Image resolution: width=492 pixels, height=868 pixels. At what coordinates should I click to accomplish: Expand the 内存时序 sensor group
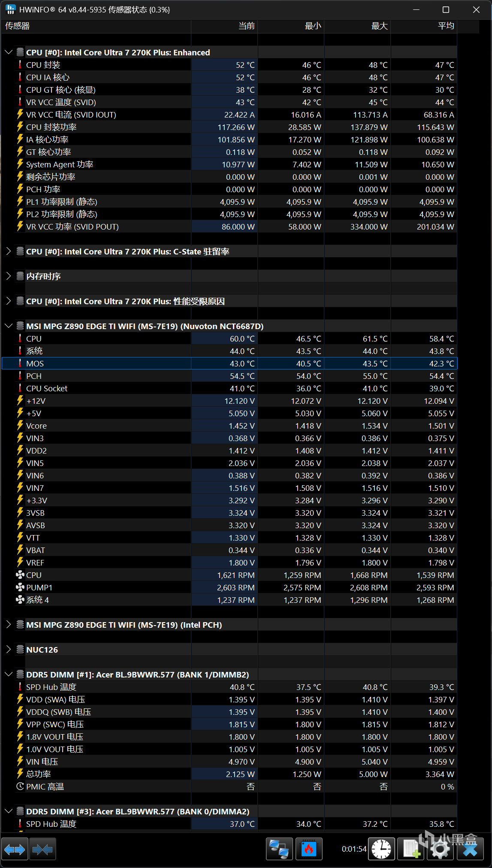(x=8, y=276)
